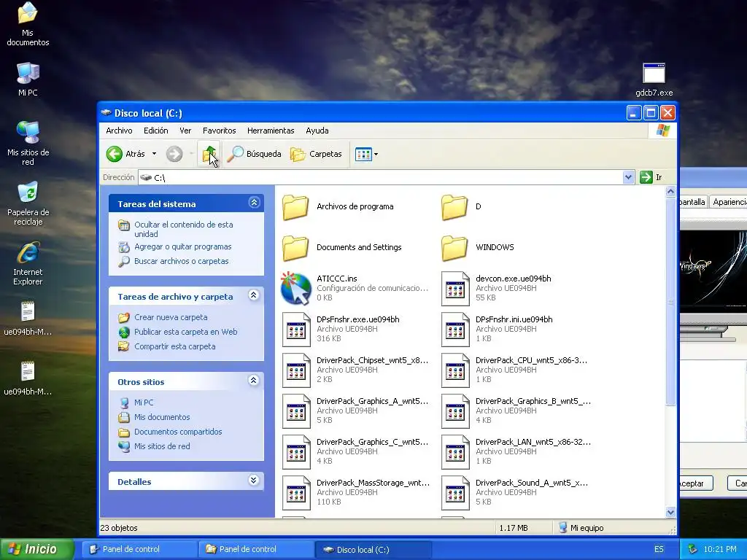Image resolution: width=747 pixels, height=560 pixels.
Task: Select the Mi PC desktop icon
Action: 28,79
